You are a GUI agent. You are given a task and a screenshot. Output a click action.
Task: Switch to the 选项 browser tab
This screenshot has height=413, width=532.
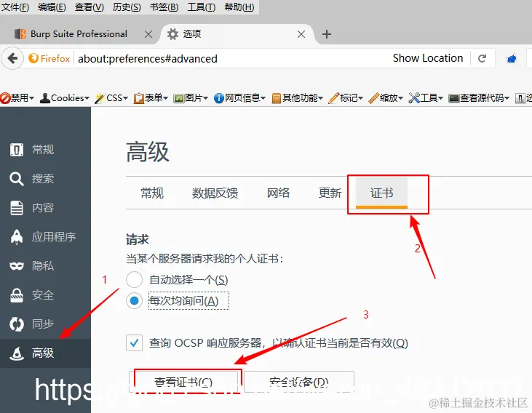click(237, 34)
